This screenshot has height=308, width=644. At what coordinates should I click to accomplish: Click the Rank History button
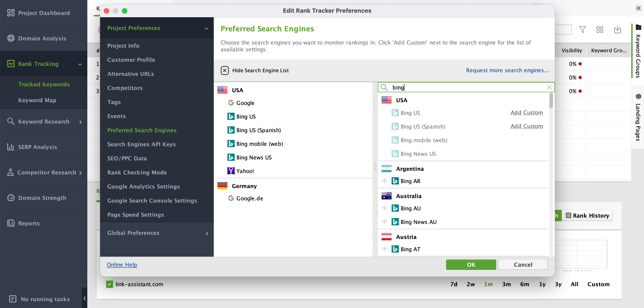click(587, 215)
